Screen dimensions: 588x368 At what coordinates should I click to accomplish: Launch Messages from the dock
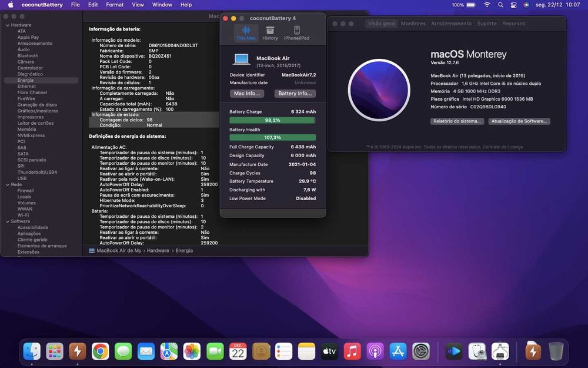(123, 352)
